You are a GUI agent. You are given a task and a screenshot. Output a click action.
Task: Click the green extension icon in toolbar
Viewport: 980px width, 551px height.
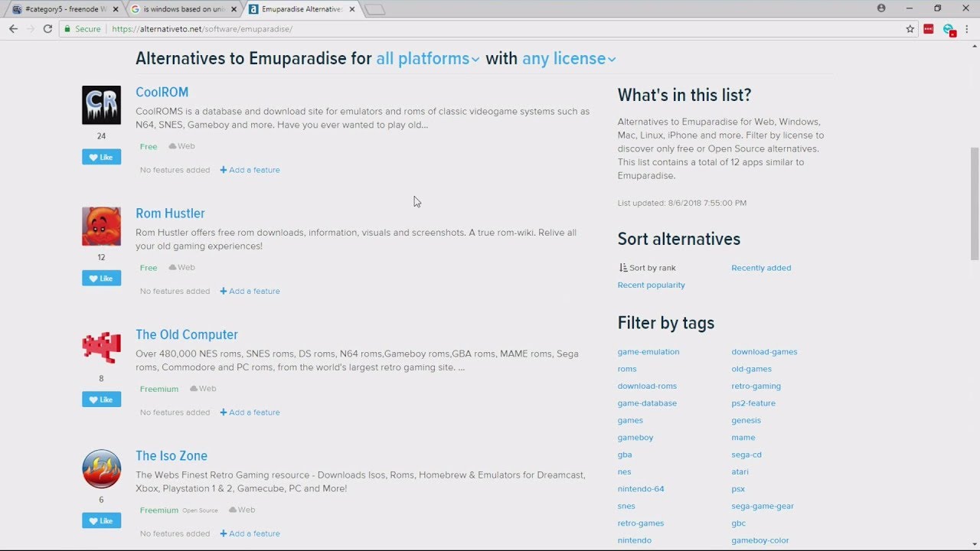pyautogui.click(x=949, y=29)
